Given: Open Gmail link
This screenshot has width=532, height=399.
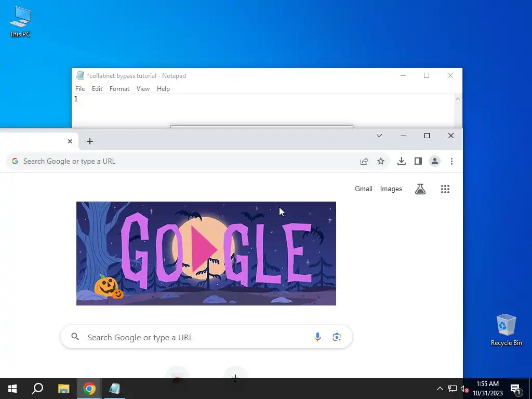Looking at the screenshot, I should click(x=363, y=189).
